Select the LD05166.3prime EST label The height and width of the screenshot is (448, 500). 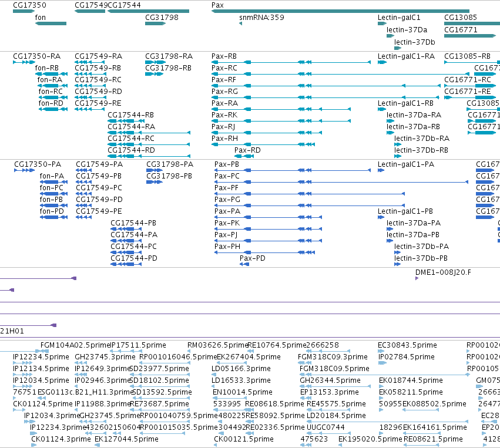click(241, 369)
